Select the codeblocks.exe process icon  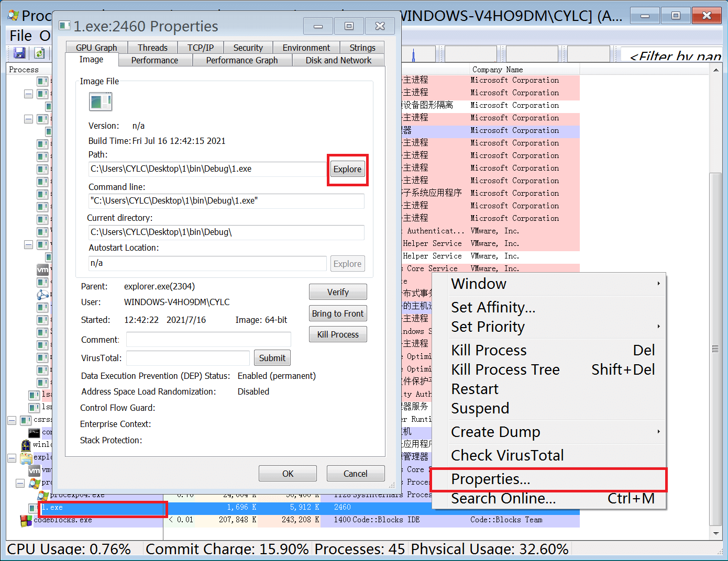[26, 520]
